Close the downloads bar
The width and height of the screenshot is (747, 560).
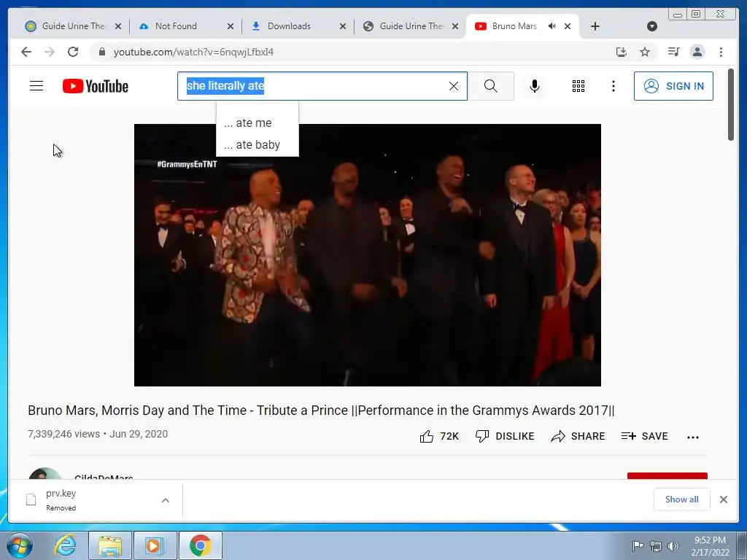pyautogui.click(x=723, y=499)
